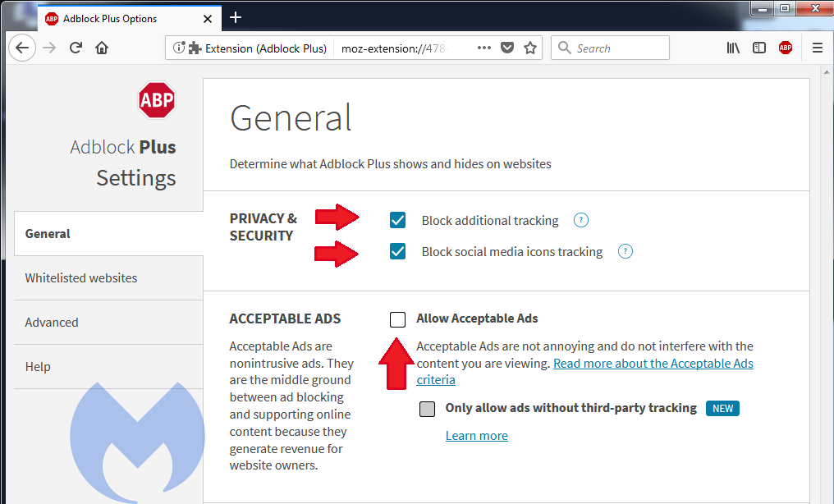834x504 pixels.
Task: Open the page actions three-dot menu
Action: [x=484, y=48]
